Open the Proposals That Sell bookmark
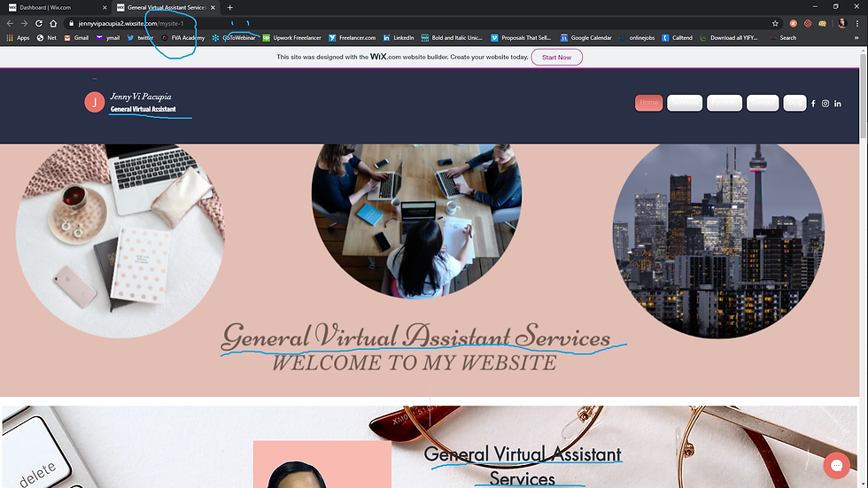Screen dimensions: 868x488 point(521,37)
